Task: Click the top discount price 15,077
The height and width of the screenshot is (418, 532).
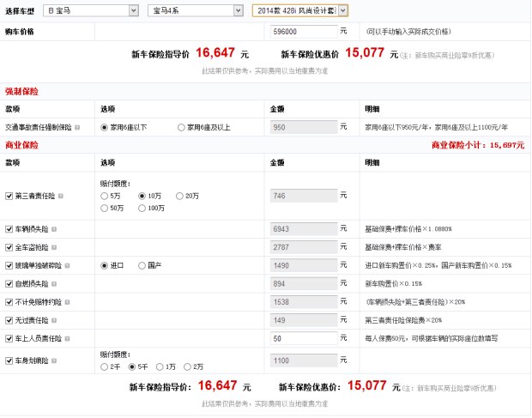Action: [365, 53]
